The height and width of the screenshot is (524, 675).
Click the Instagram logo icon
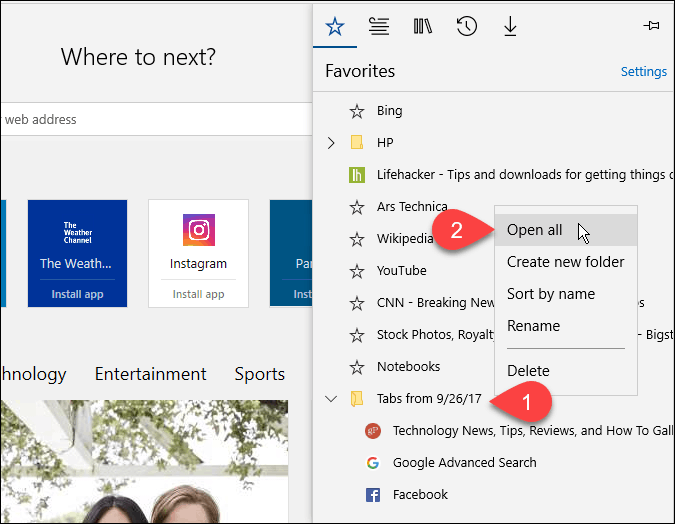pyautogui.click(x=199, y=230)
